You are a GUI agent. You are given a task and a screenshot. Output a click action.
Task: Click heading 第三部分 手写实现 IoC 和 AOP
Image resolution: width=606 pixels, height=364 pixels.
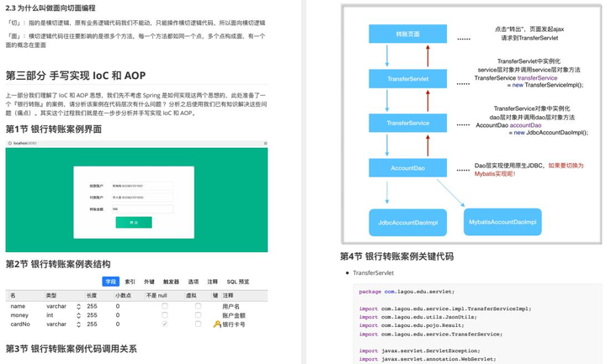coord(76,76)
